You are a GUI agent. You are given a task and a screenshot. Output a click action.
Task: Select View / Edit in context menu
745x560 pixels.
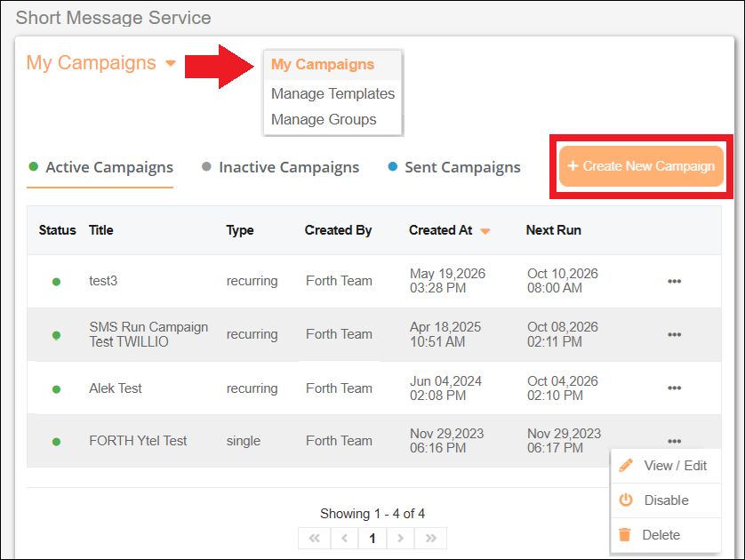pyautogui.click(x=666, y=466)
